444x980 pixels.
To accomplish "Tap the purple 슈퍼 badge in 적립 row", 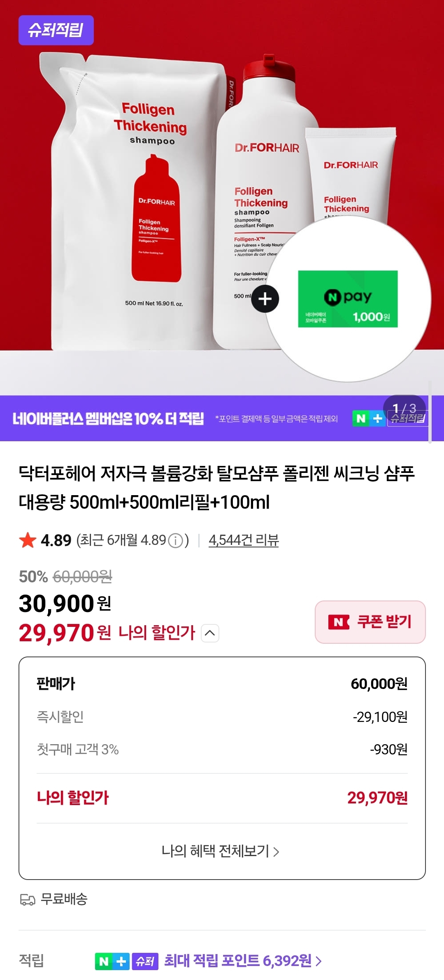I will point(145,961).
